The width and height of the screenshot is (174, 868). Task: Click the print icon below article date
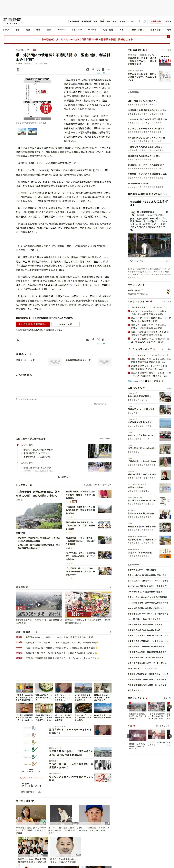(x=18, y=69)
